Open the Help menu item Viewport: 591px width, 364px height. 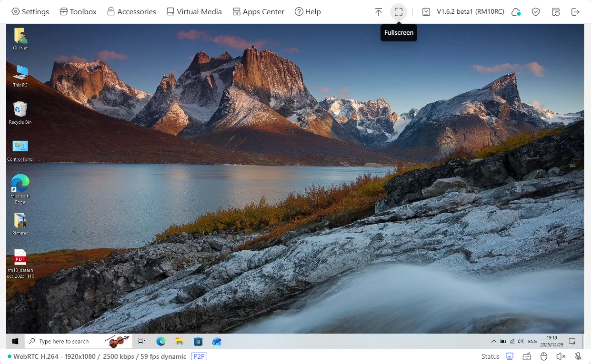pyautogui.click(x=308, y=11)
